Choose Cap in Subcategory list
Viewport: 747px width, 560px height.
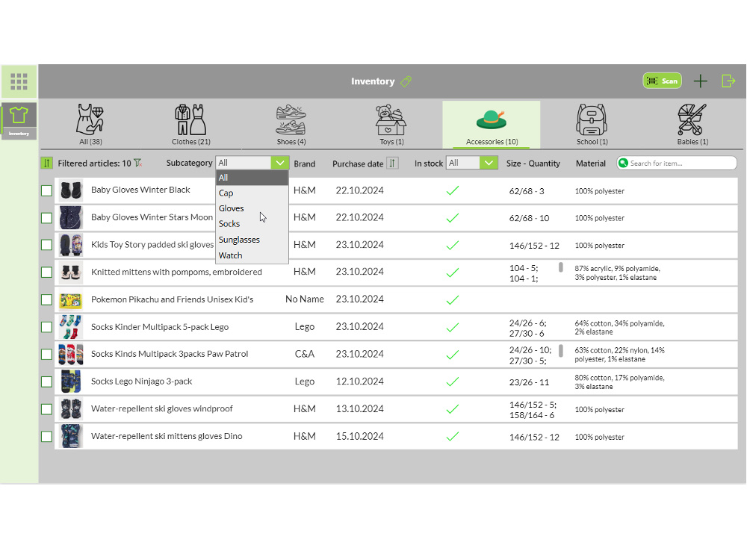point(252,193)
